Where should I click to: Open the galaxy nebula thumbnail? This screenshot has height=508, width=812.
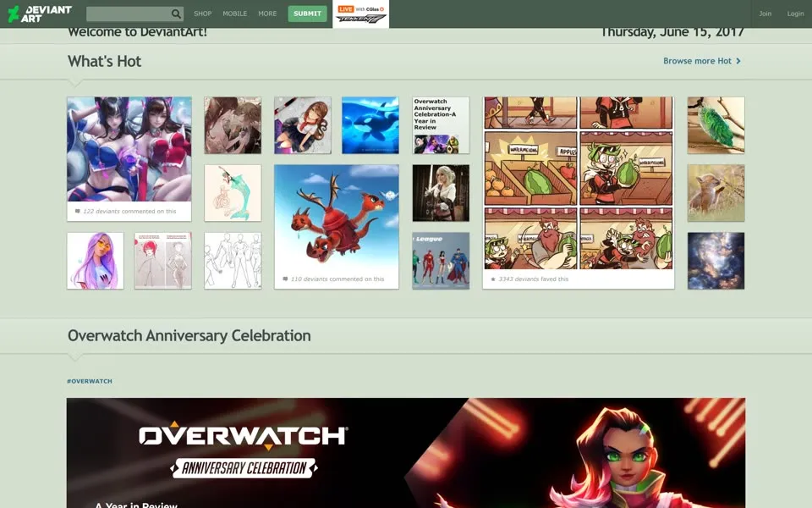pos(716,260)
